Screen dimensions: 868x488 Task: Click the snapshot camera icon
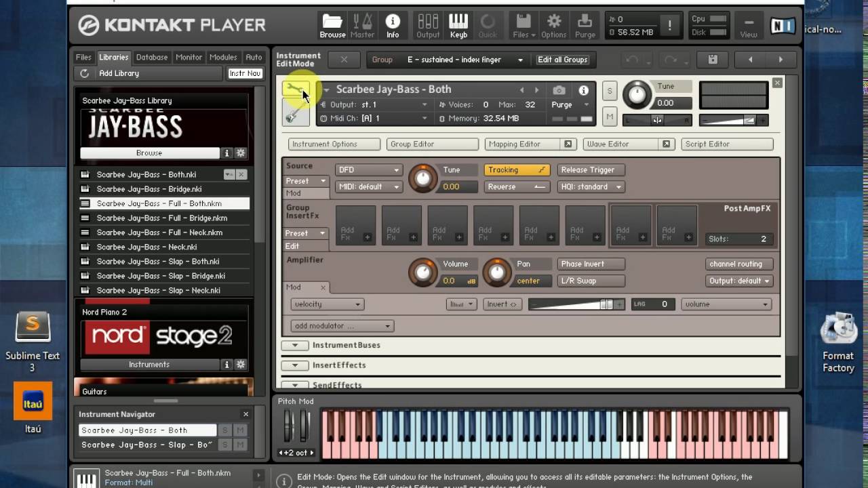coord(559,90)
